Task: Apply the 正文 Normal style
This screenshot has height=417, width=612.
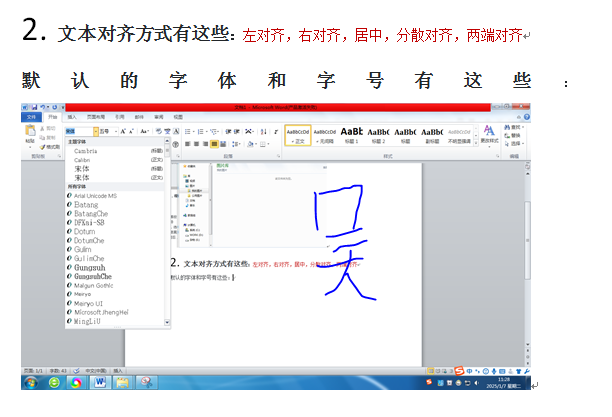Action: coord(298,135)
